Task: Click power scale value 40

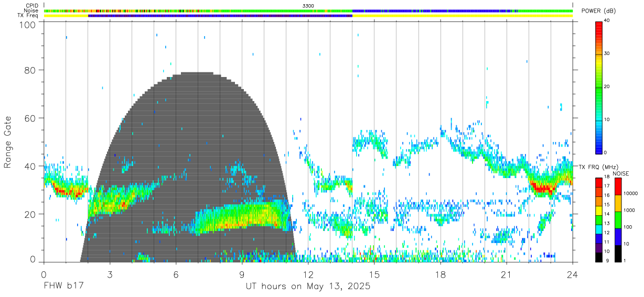Action: tap(607, 21)
